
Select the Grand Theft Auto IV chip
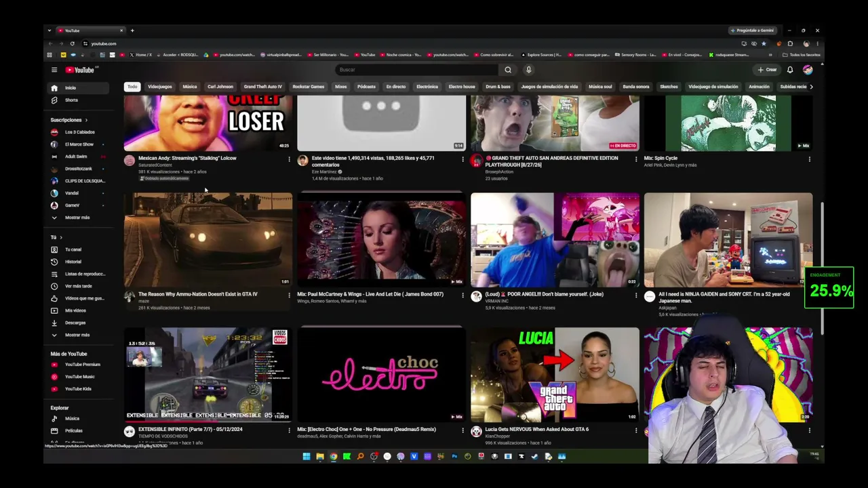click(263, 87)
